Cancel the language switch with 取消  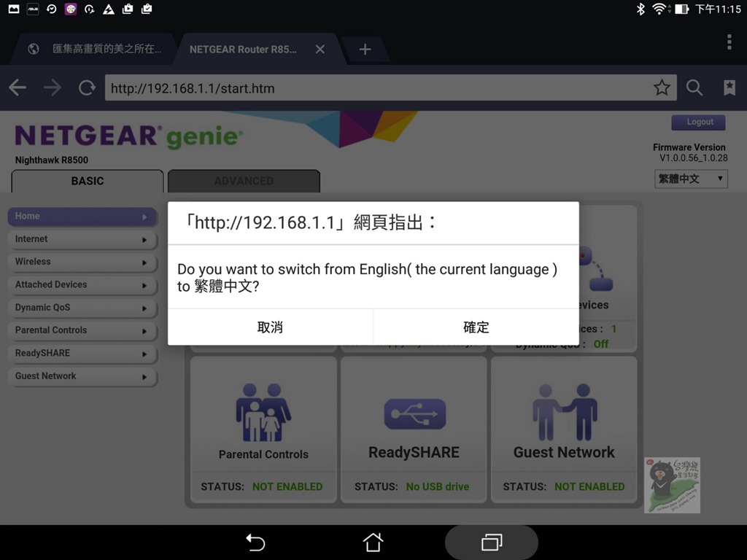tap(270, 327)
